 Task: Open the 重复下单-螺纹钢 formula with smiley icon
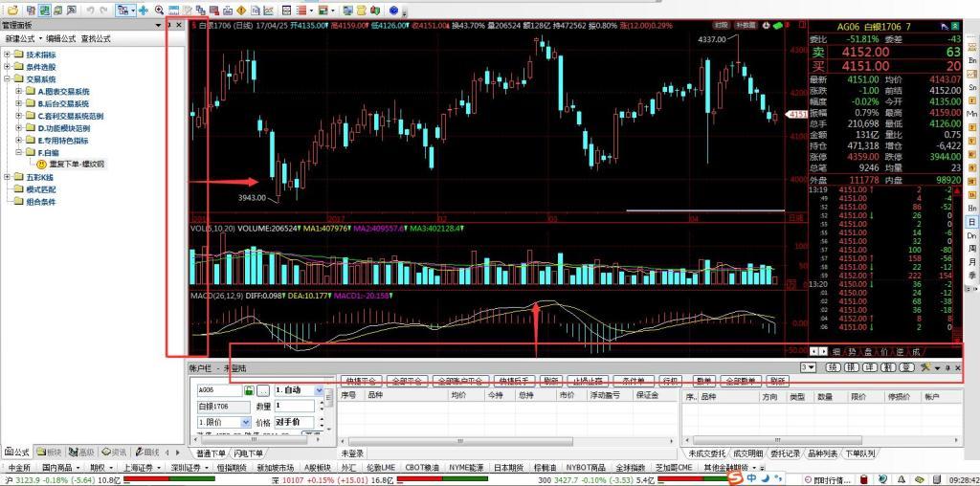[x=77, y=164]
